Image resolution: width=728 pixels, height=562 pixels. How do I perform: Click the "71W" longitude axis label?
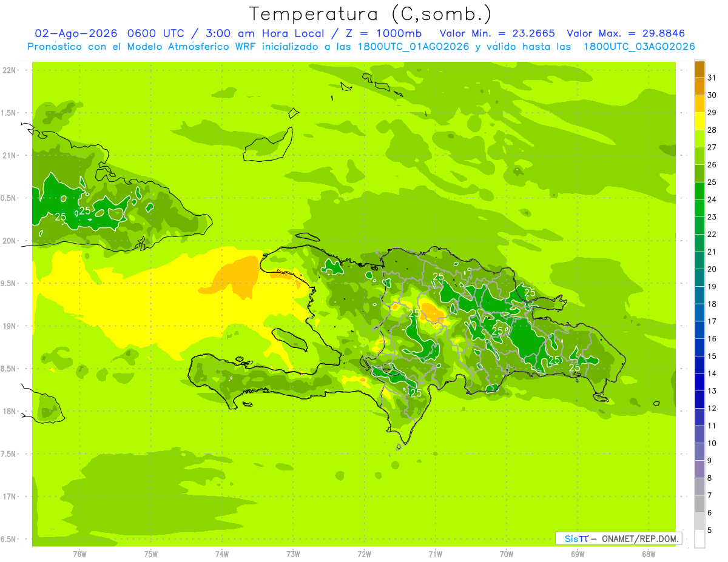(435, 554)
